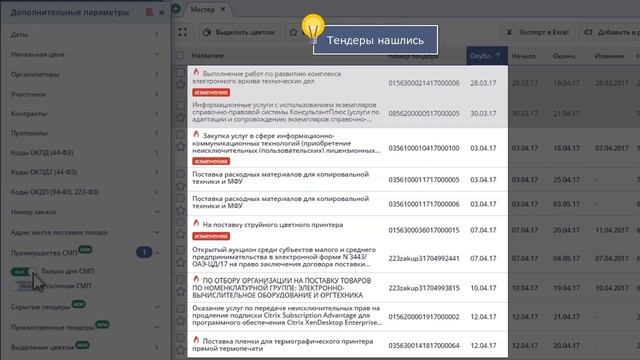Star the tender 0156300021417000006

click(180, 84)
